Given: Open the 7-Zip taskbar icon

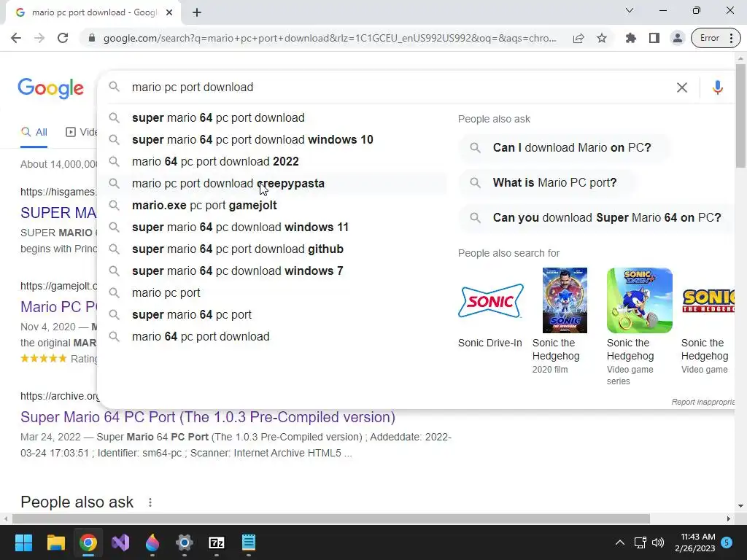Looking at the screenshot, I should tap(217, 542).
